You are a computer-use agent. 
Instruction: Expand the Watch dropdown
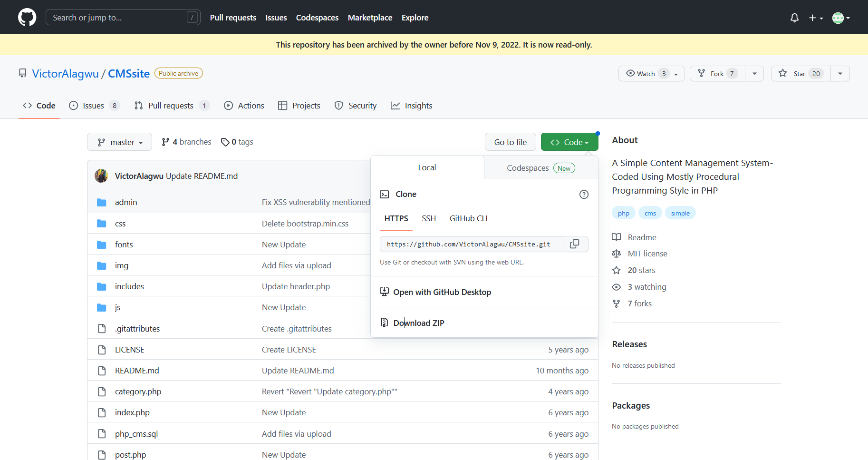click(651, 74)
